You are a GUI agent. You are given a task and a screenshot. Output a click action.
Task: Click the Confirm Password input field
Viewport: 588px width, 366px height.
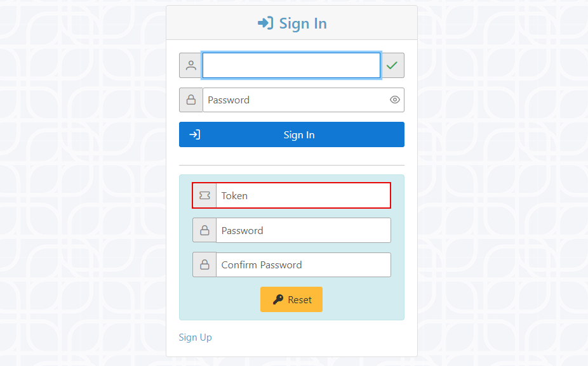coord(303,265)
